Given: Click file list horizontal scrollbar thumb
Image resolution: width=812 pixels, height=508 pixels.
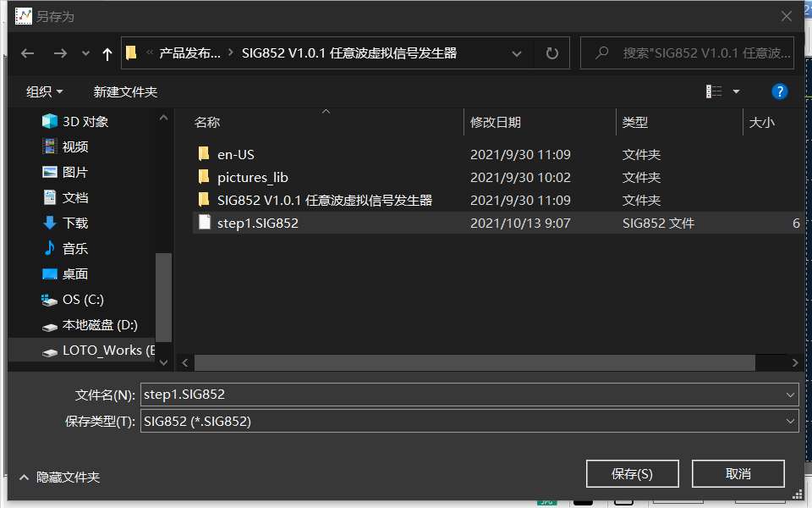Looking at the screenshot, I should coord(475,363).
